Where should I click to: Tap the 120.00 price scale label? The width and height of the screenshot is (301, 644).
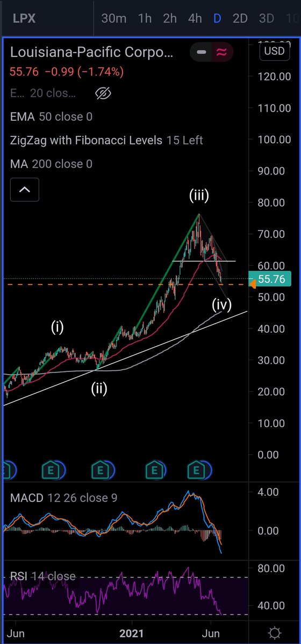pos(274,76)
